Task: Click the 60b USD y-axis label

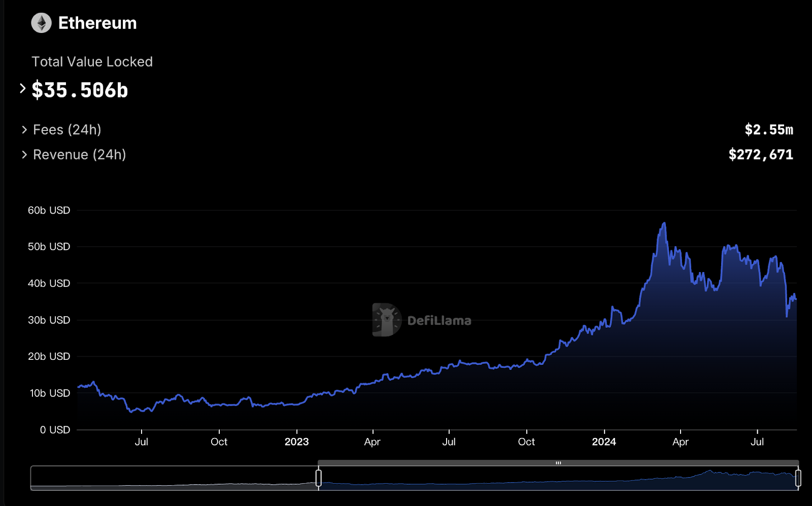Action: tap(49, 210)
